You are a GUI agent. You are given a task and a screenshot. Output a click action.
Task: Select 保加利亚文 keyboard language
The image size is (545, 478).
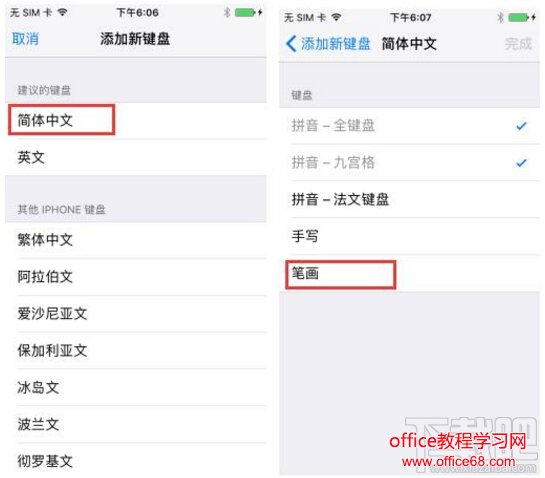(x=136, y=350)
